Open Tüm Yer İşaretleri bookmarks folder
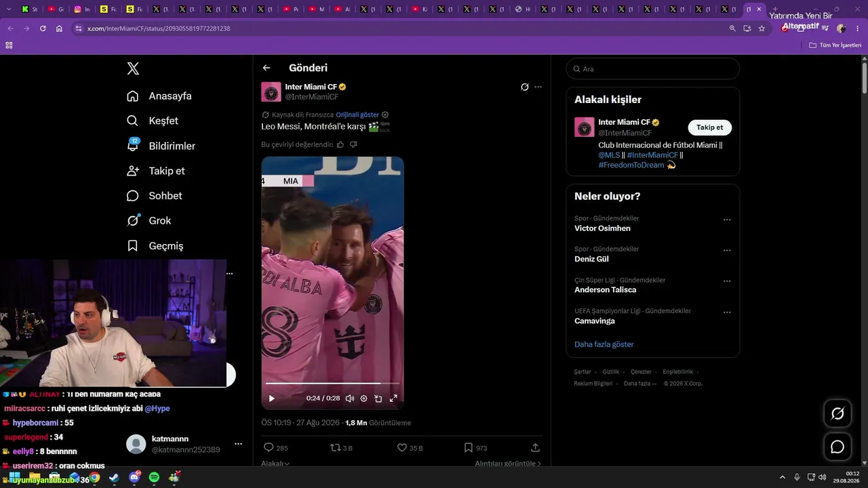 pyautogui.click(x=835, y=45)
